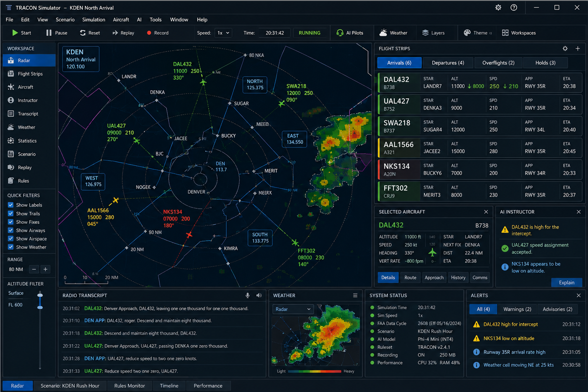Screen dimensions: 588x392
Task: Add a flight strip with plus icon
Action: click(578, 49)
